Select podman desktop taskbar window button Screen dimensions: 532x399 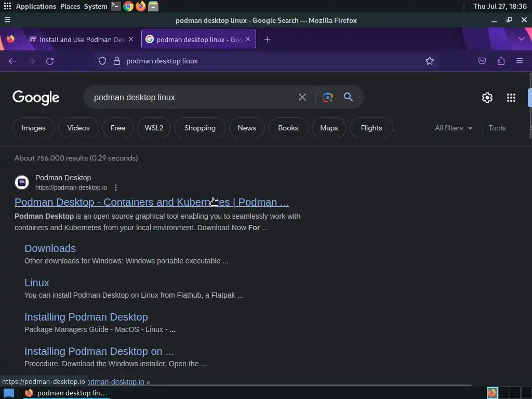click(66, 393)
